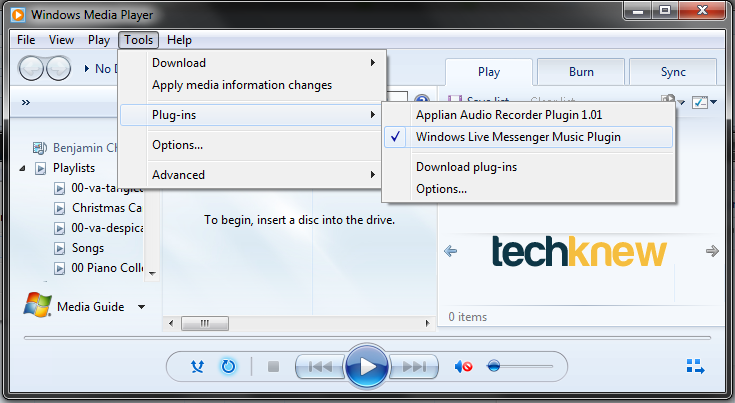This screenshot has width=735, height=403.
Task: Open the Help menu
Action: point(180,40)
